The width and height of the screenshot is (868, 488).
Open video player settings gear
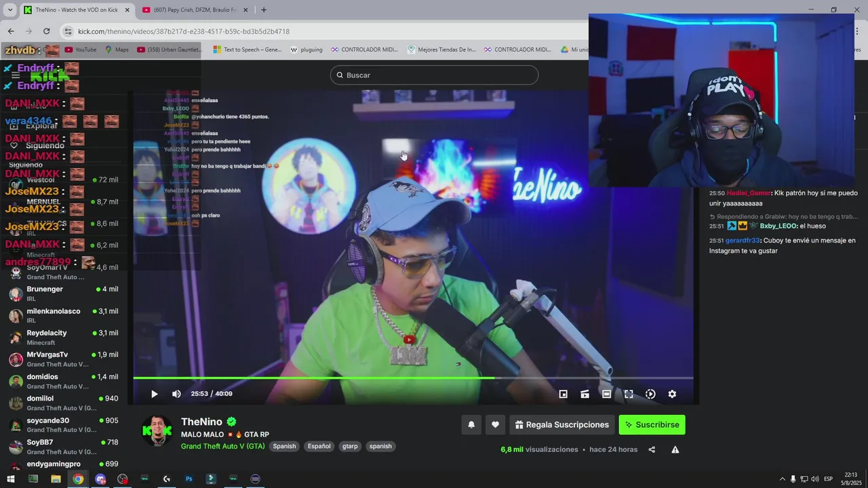point(672,394)
